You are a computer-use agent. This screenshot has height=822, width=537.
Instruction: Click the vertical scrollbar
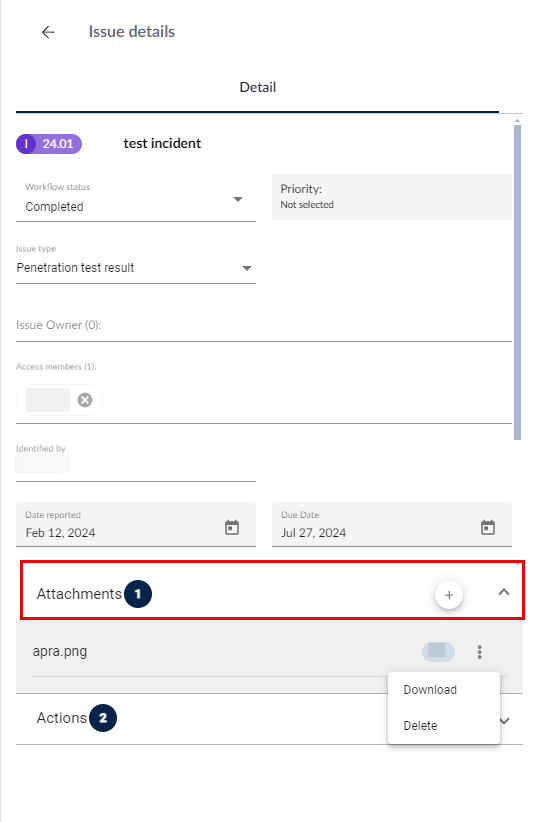(518, 282)
